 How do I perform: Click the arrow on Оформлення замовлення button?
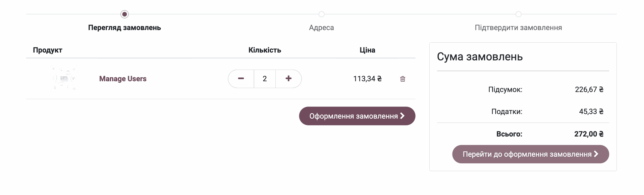(402, 116)
